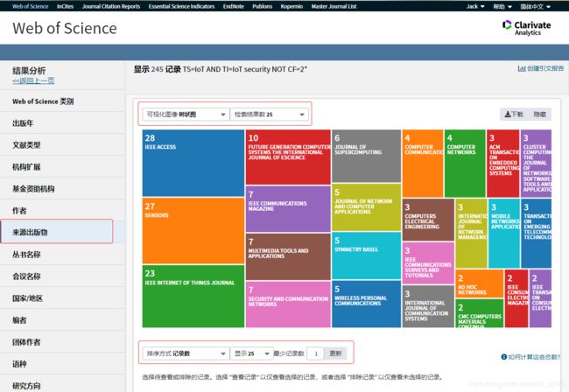Select Web of Science 类别 sidebar item

pos(62,101)
